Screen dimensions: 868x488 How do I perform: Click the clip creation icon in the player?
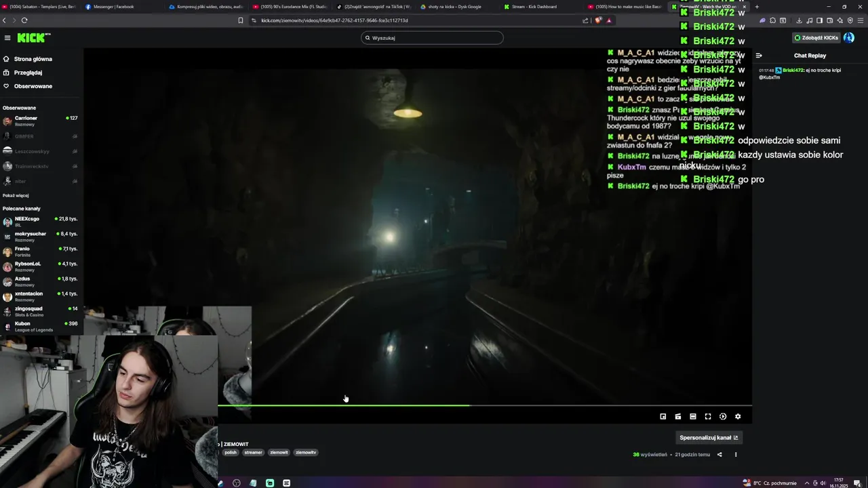[678, 417]
